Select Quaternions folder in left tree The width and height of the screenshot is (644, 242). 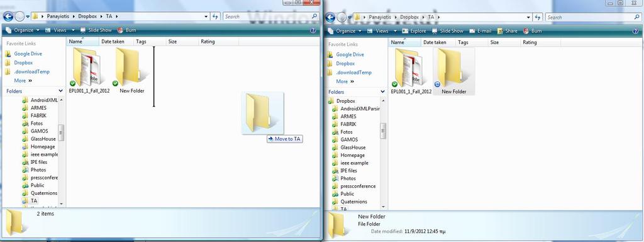point(44,193)
